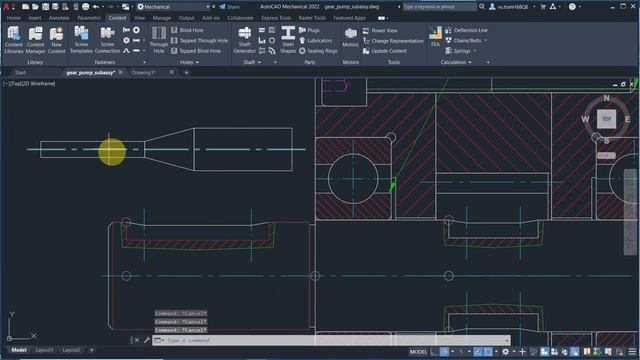Open Power View
640x360 pixels.
point(380,31)
